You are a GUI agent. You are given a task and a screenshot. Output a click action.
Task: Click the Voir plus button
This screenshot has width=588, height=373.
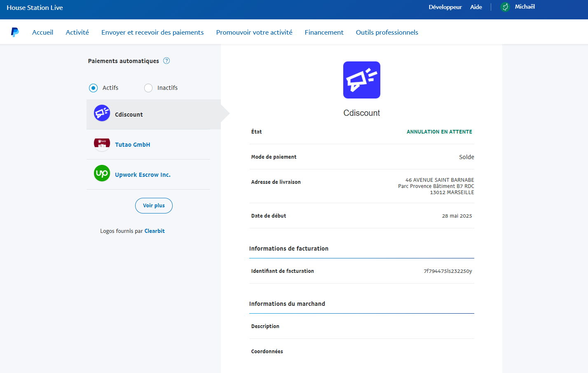pyautogui.click(x=154, y=205)
